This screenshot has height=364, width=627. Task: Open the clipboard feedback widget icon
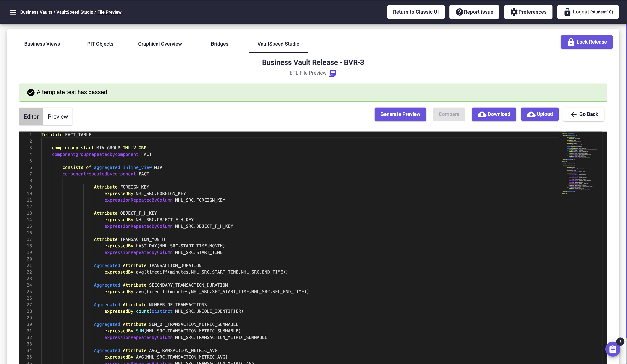coord(613,349)
